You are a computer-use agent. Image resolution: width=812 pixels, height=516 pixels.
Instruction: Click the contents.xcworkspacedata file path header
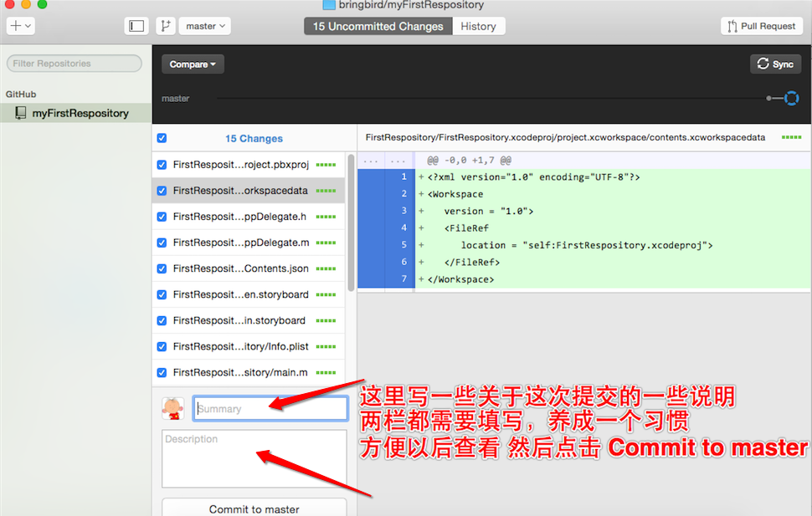(566, 137)
